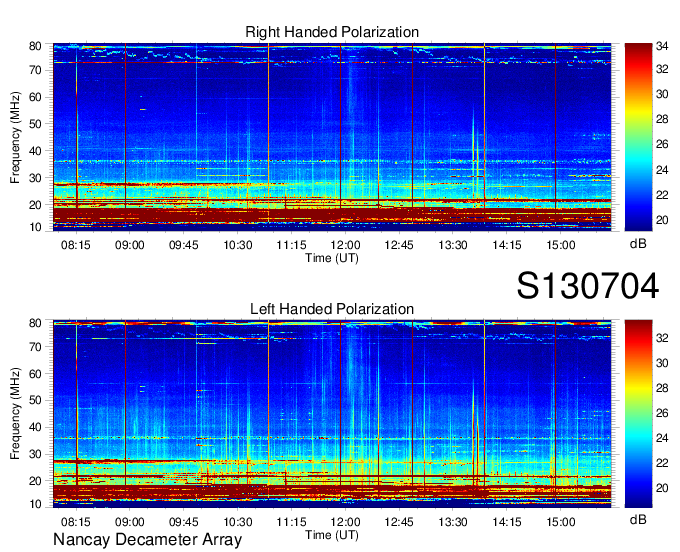Click the 20 MHz tick of top plot
680x552 pixels.
35,205
